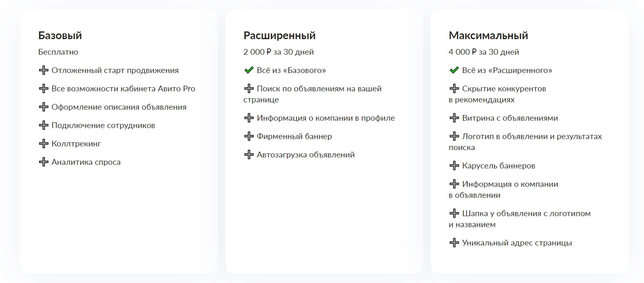Screen dimensions: 644x283
Task: Click green checkmark beside Всё из «Расширенного»
Action: click(454, 70)
